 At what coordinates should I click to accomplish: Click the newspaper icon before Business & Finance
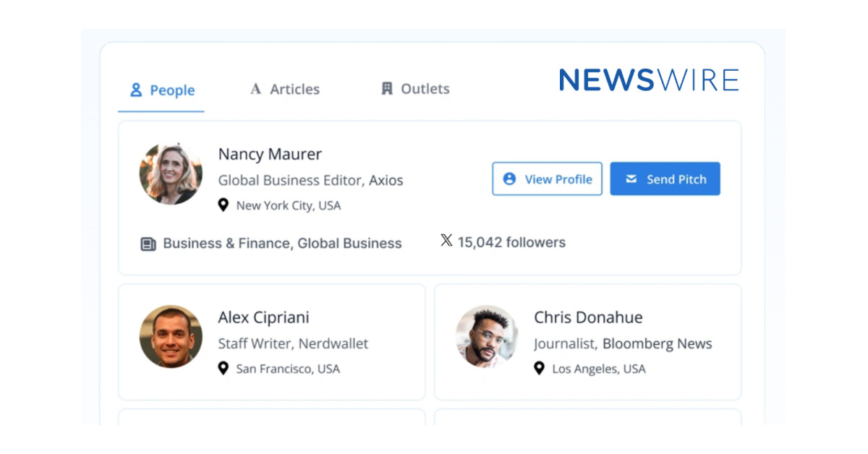[148, 244]
